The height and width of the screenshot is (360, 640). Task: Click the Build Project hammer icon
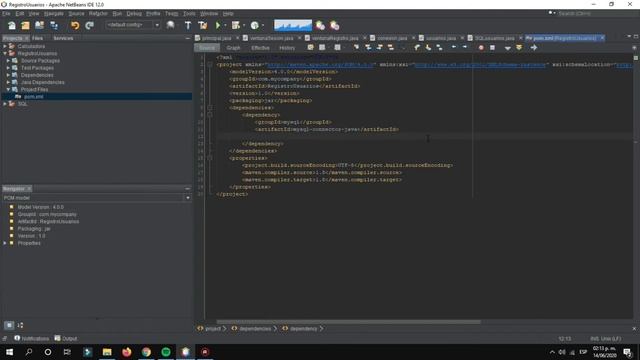[188, 25]
